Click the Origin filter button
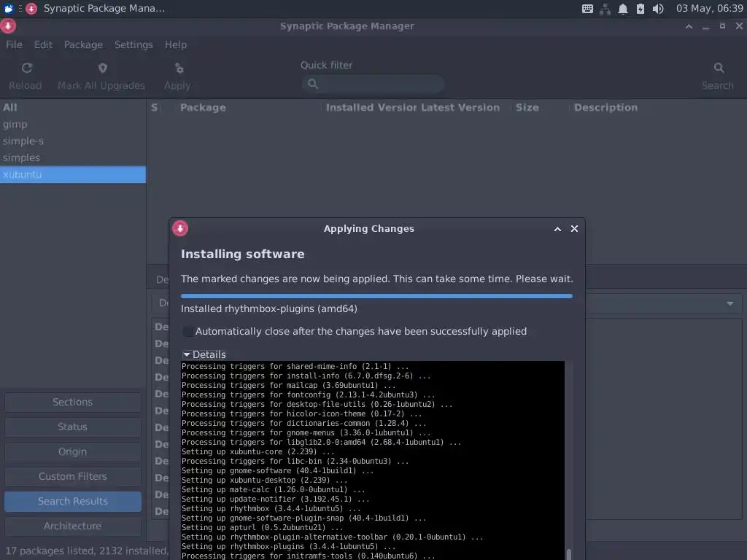Screen dimensions: 747x560 pyautogui.click(x=73, y=451)
